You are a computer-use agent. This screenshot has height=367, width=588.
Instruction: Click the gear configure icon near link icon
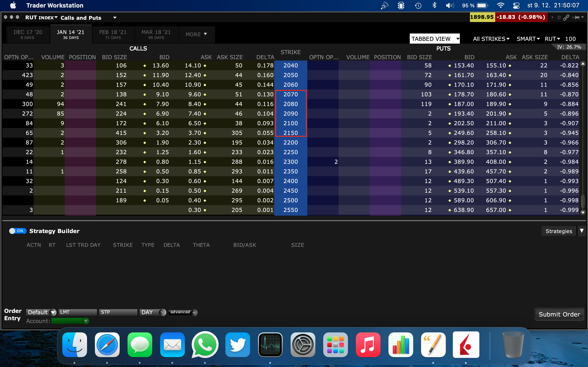(559, 17)
